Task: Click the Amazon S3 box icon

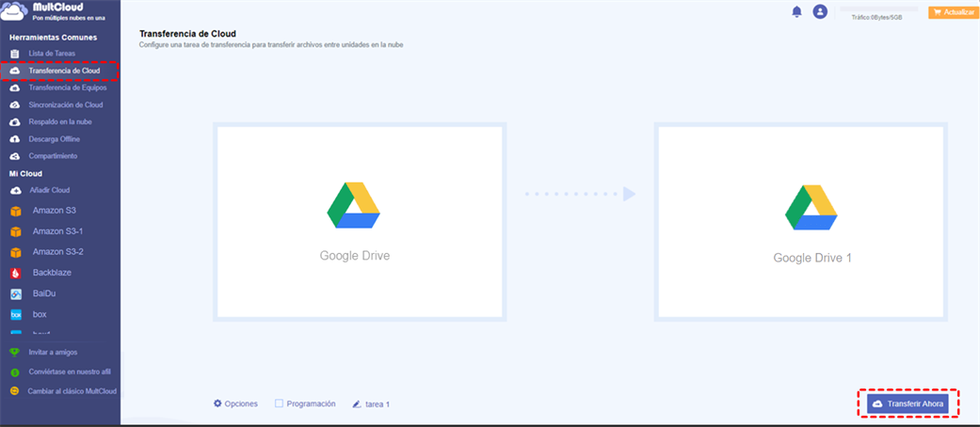Action: [x=16, y=211]
